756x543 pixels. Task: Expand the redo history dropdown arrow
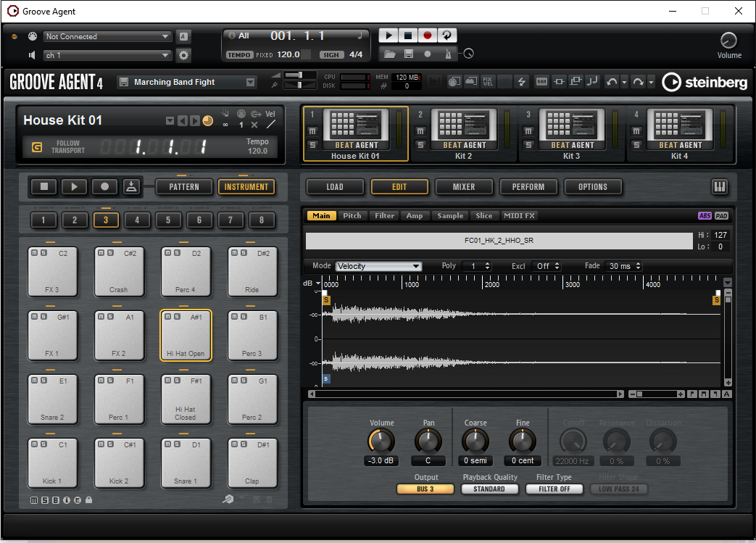[x=651, y=82]
